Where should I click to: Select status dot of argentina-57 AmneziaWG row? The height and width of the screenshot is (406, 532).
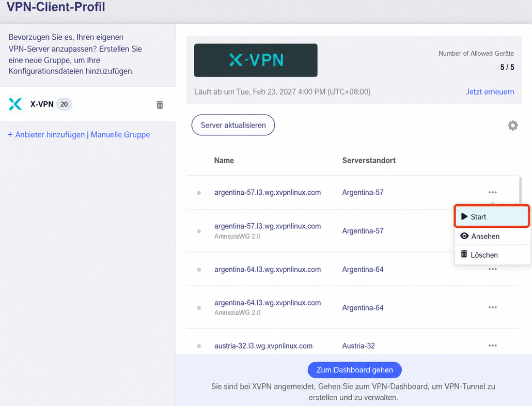click(199, 231)
